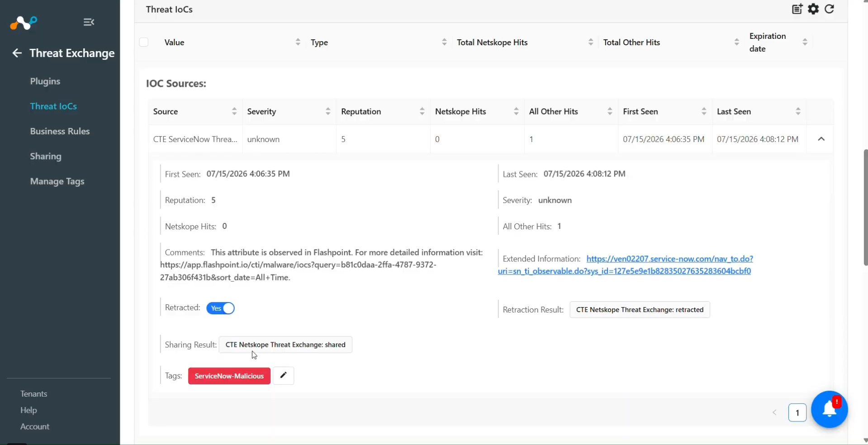
Task: Sort IOC Sources by Reputation
Action: pyautogui.click(x=422, y=111)
